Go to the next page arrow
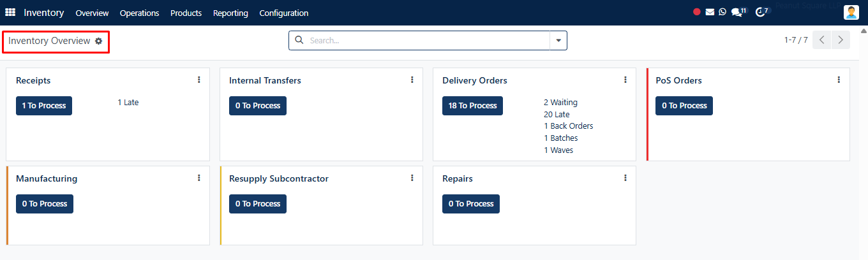Screen dimensions: 868x260 point(841,40)
